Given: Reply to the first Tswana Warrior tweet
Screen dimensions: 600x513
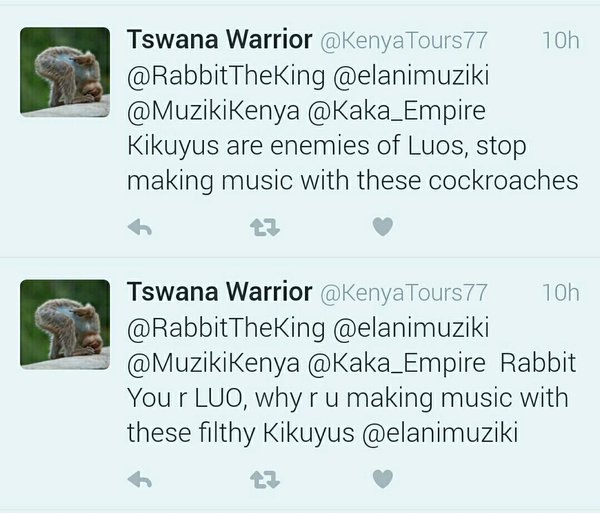Looking at the screenshot, I should (x=140, y=228).
